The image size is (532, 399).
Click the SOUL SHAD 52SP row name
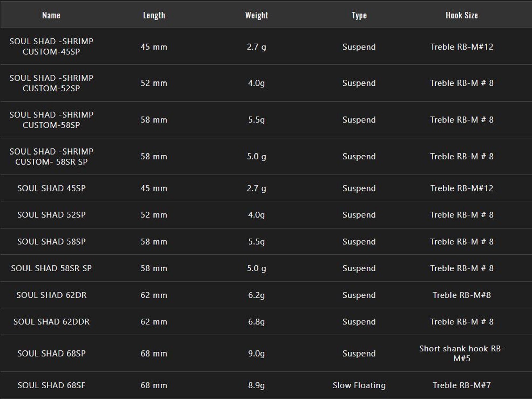(51, 215)
